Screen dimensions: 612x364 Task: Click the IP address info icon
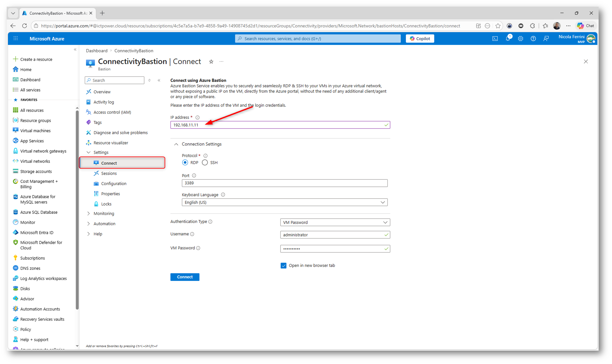pyautogui.click(x=197, y=117)
